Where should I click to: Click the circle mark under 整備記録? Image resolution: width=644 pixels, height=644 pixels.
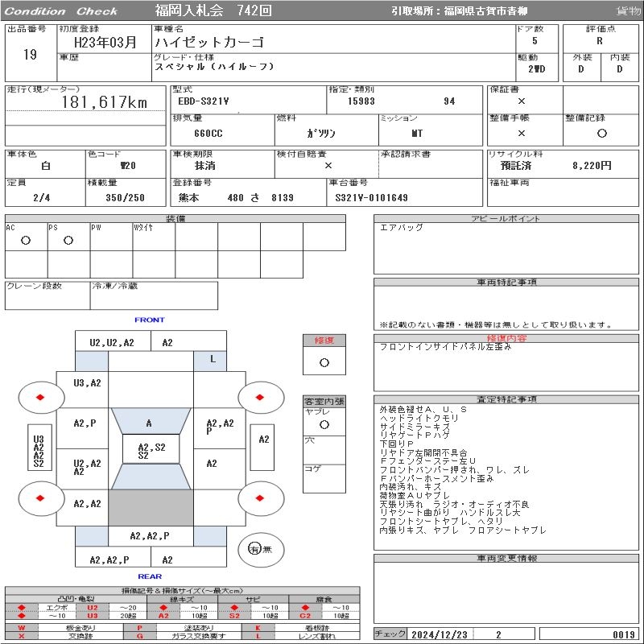tap(601, 133)
